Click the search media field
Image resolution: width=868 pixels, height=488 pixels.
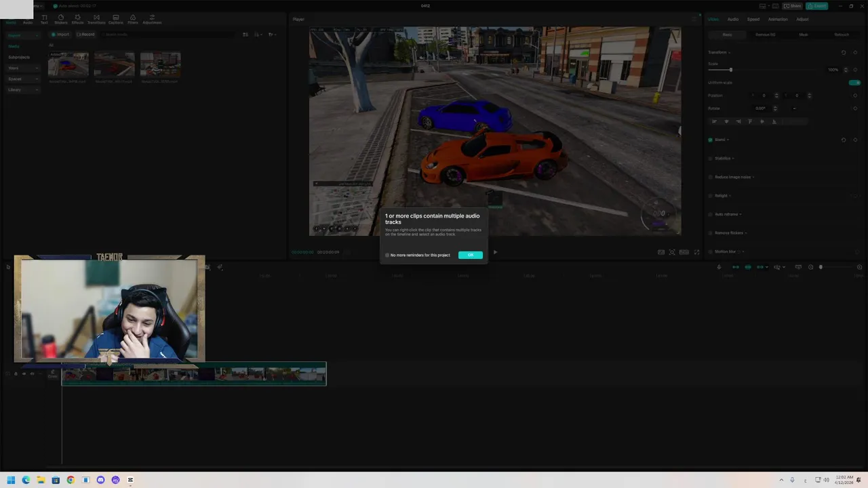point(166,34)
